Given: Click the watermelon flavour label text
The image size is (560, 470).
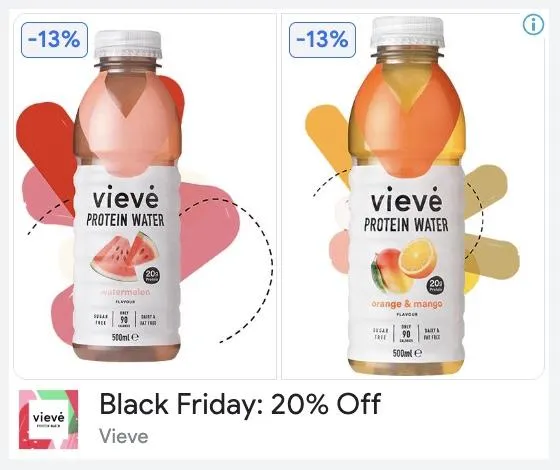Looking at the screenshot, I should [125, 292].
